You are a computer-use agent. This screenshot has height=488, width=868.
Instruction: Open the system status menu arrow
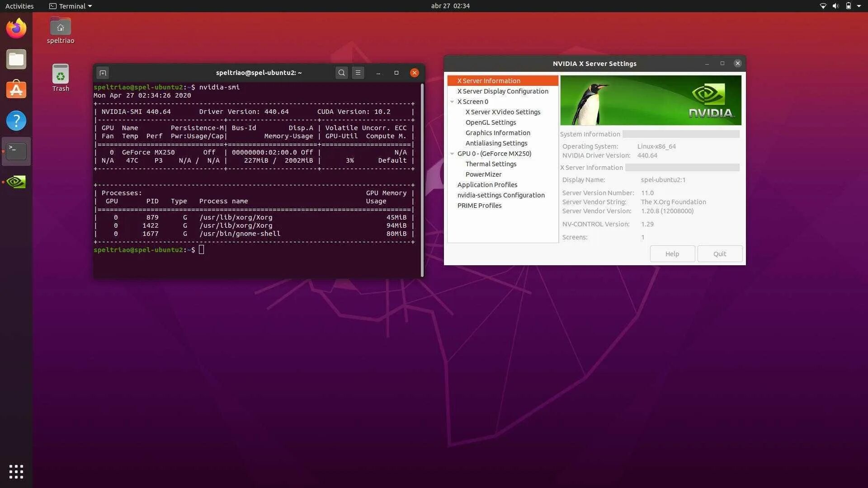[859, 6]
